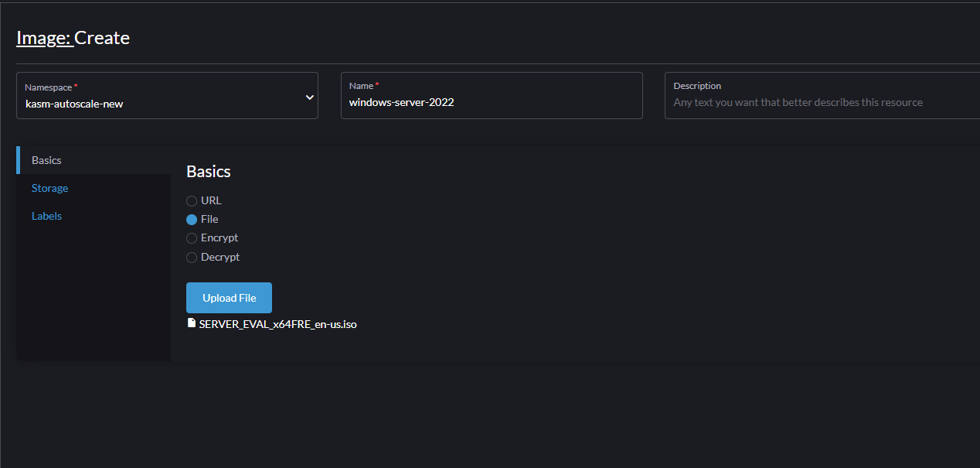Confirm the File option is selected
The image size is (980, 468).
pyautogui.click(x=191, y=219)
